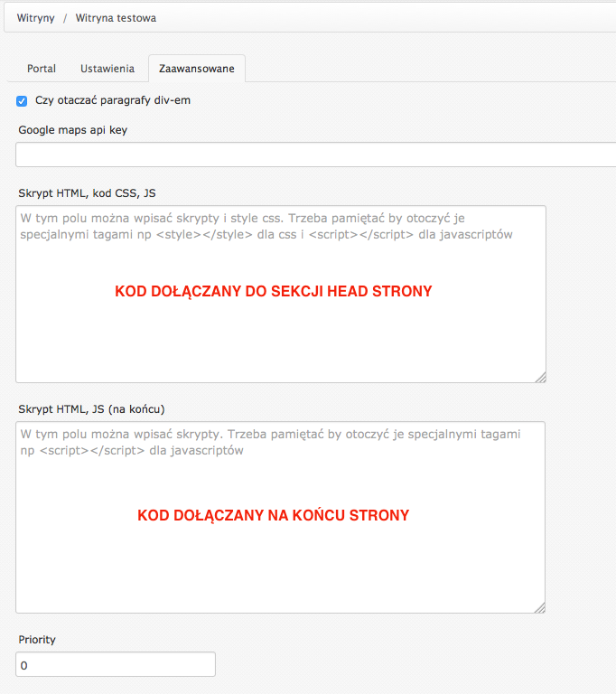The width and height of the screenshot is (616, 694).
Task: Click the resize handle of the end-script textarea
Action: click(x=541, y=608)
